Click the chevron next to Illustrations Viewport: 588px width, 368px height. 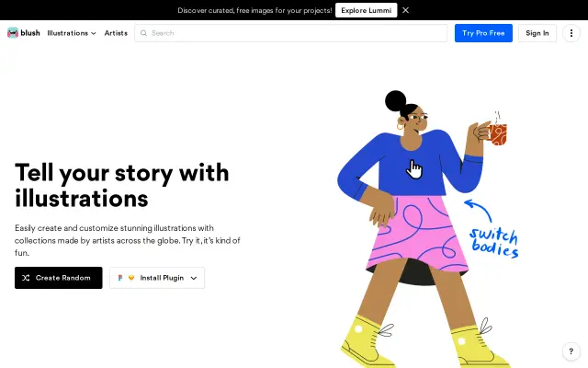point(94,33)
